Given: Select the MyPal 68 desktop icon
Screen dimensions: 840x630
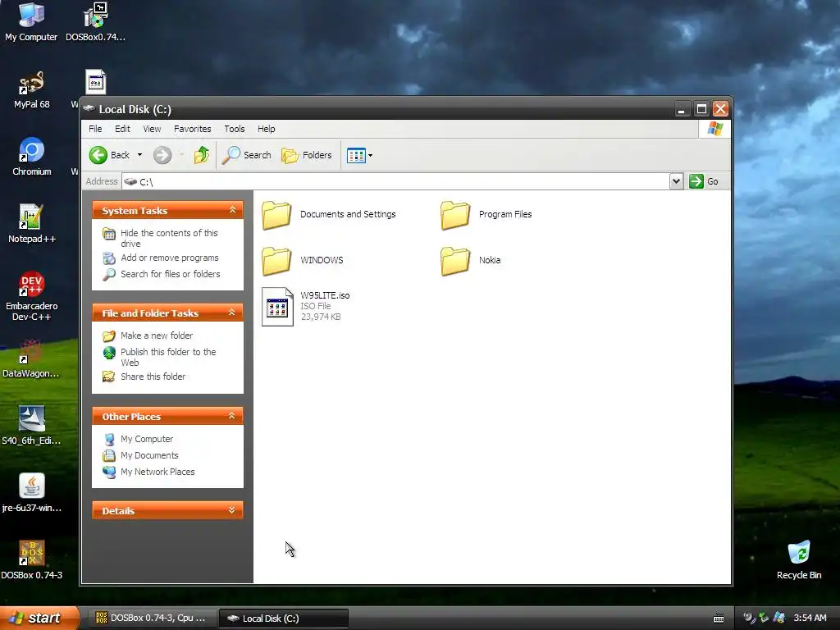Looking at the screenshot, I should [x=32, y=90].
